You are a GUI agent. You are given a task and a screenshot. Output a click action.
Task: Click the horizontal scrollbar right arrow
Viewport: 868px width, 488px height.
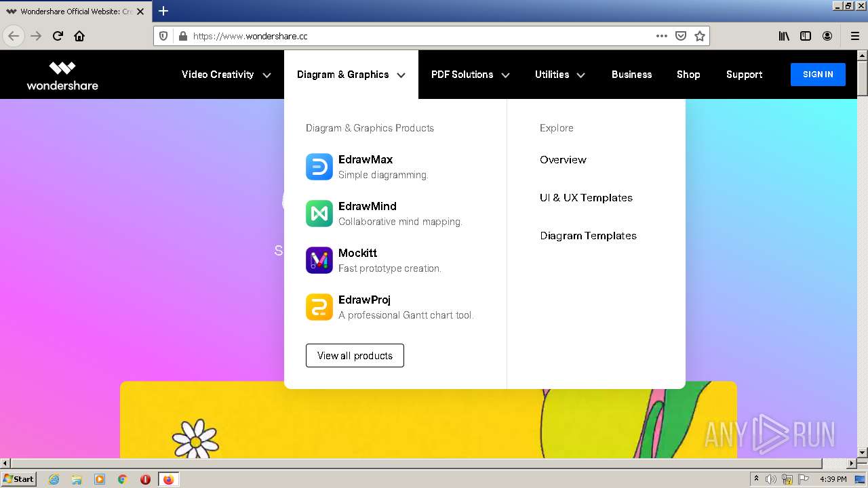851,464
